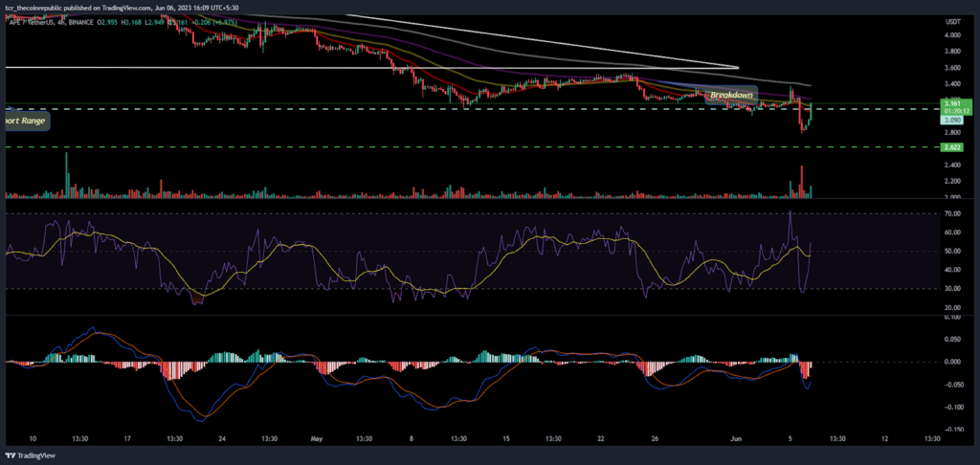This screenshot has height=465, width=980.
Task: Click the Breakdown annotation label
Action: point(730,95)
